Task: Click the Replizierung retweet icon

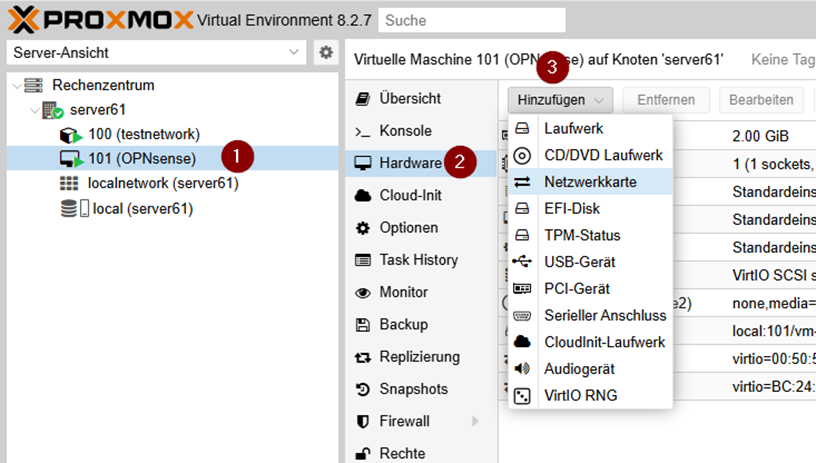Action: (x=363, y=357)
